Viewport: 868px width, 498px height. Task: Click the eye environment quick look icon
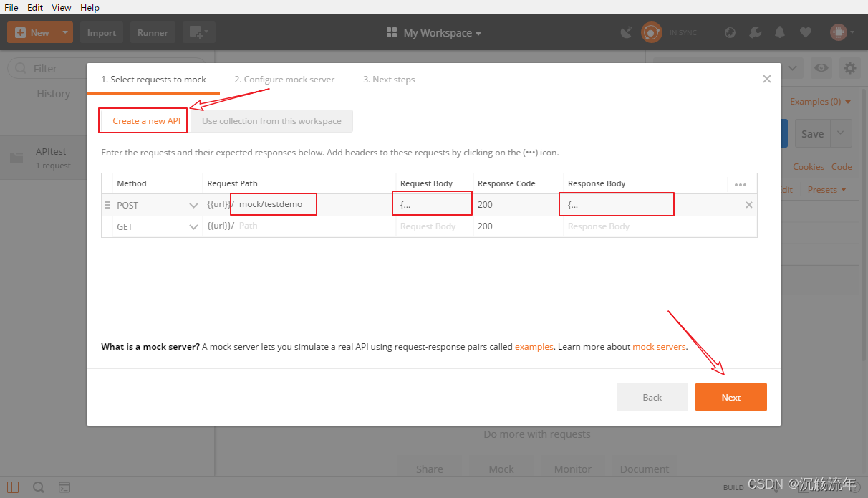(x=821, y=68)
